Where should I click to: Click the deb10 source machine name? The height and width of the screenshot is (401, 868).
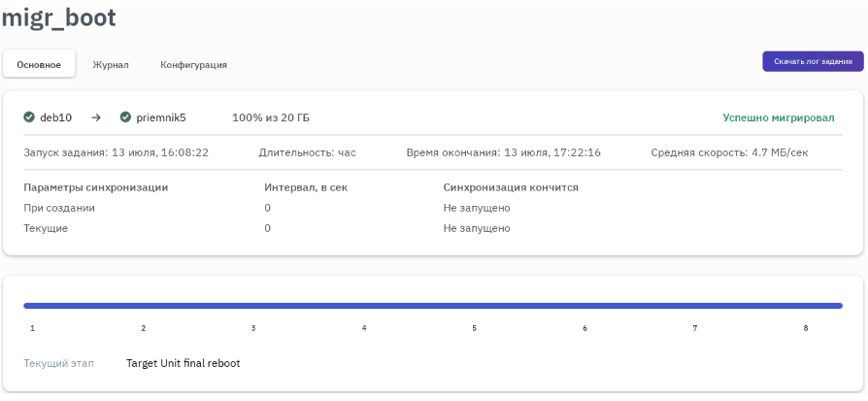coord(55,117)
